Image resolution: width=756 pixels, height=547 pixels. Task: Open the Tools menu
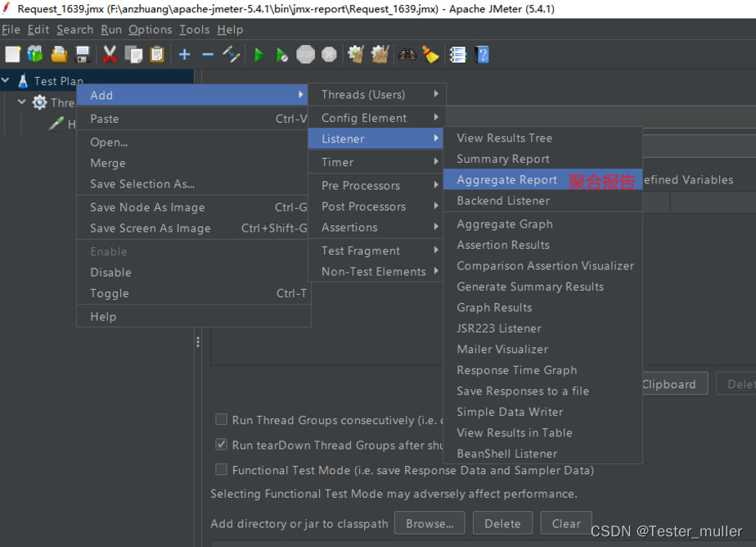[x=194, y=30]
